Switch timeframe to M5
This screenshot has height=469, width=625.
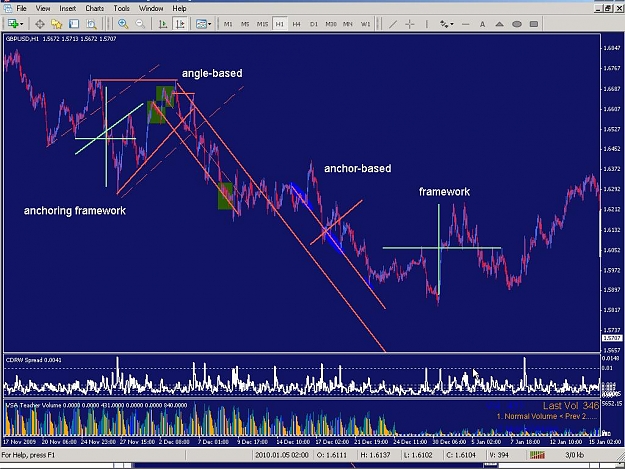tap(245, 24)
